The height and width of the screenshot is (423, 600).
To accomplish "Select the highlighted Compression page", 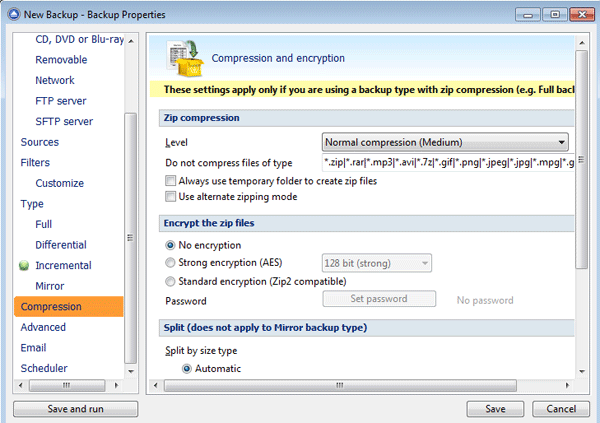I will pyautogui.click(x=69, y=307).
